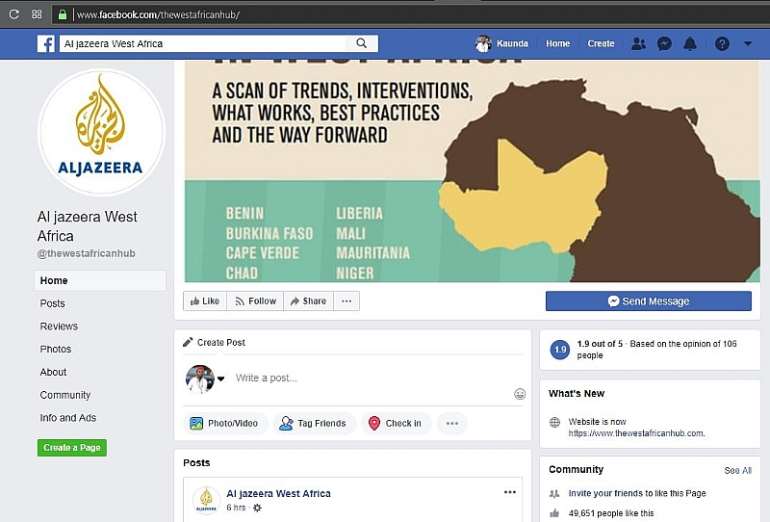Click the Check in button
This screenshot has height=522, width=770.
pyautogui.click(x=396, y=423)
